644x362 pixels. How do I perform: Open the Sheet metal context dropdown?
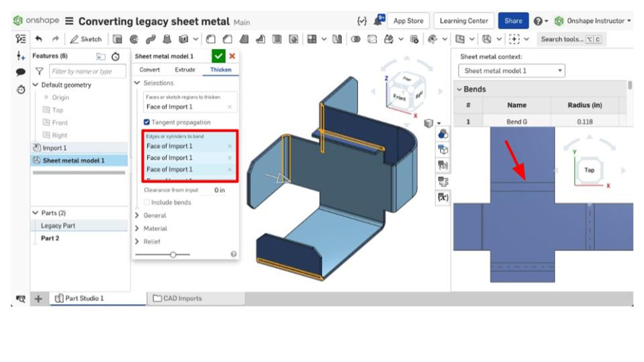[x=512, y=71]
